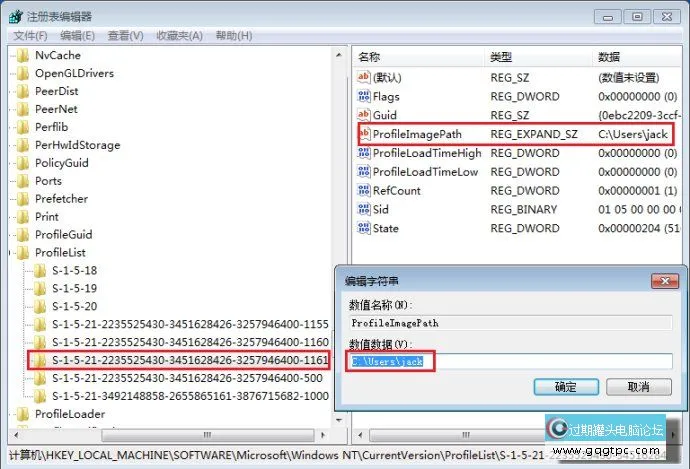The width and height of the screenshot is (690, 469).
Task: Click values pane horizontal scroll left arrow
Action: click(x=360, y=435)
